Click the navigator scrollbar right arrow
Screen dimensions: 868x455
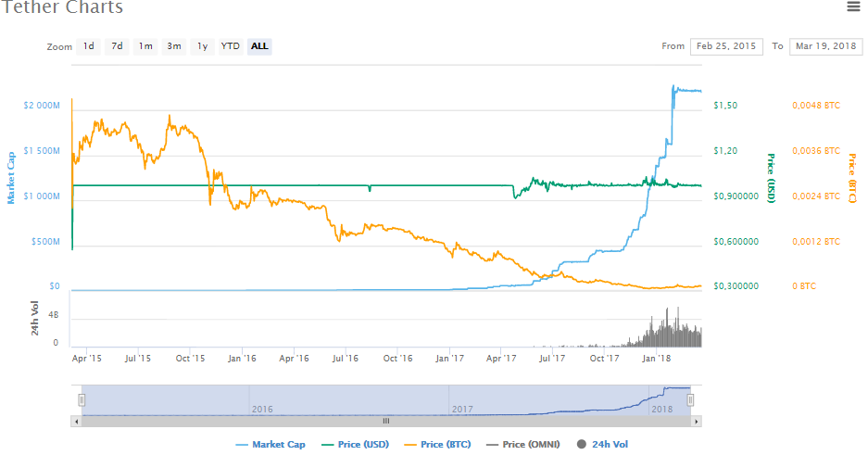[x=697, y=422]
